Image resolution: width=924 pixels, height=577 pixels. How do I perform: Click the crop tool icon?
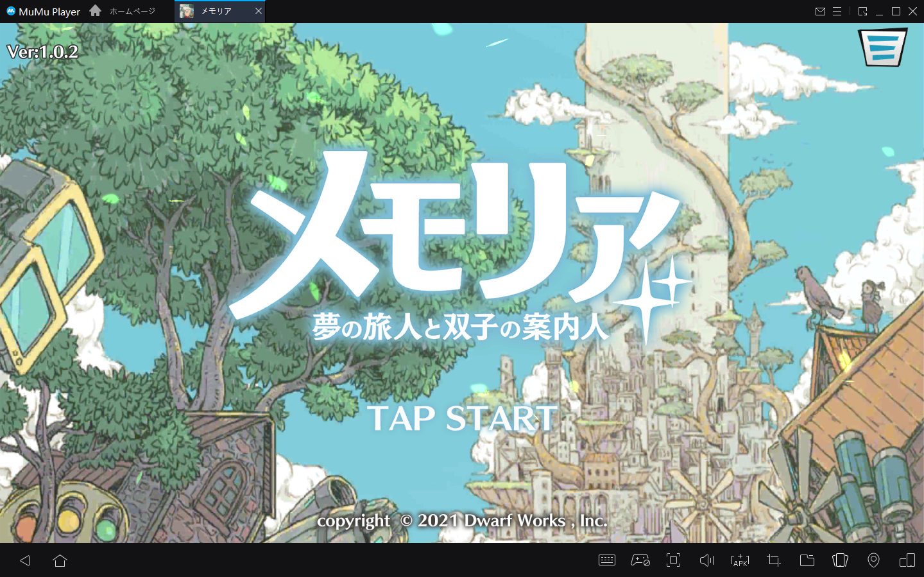(x=774, y=560)
